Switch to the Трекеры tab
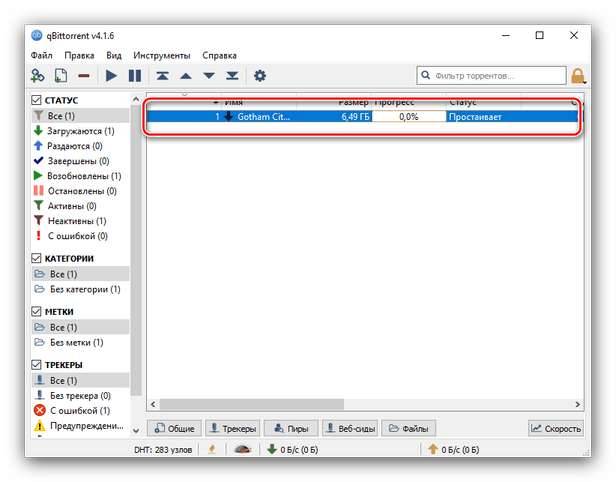616x482 pixels. click(233, 428)
